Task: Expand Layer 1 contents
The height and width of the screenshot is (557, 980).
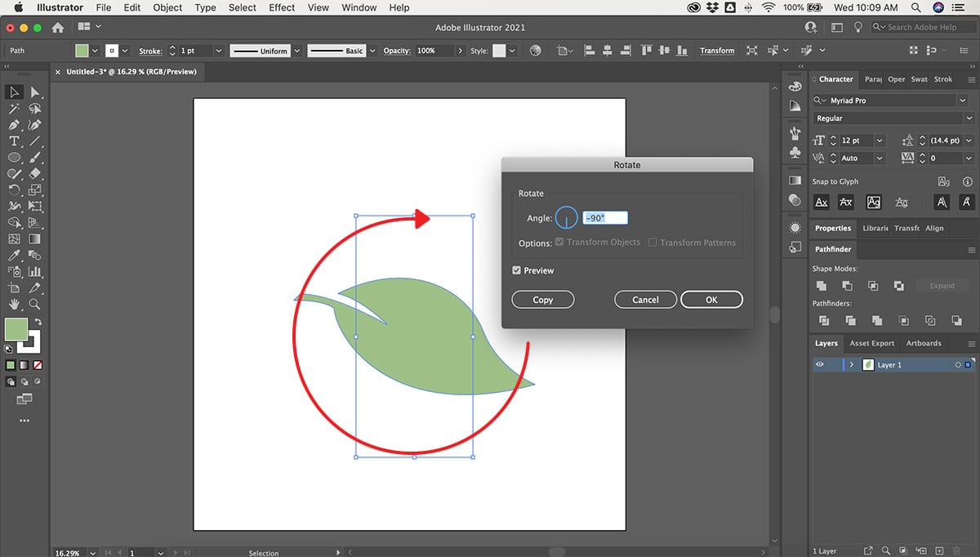Action: 852,365
